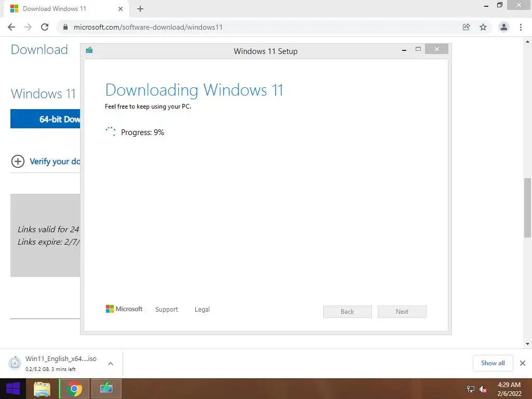This screenshot has width=532, height=399.
Task: Open Support link in Setup
Action: [x=167, y=310]
